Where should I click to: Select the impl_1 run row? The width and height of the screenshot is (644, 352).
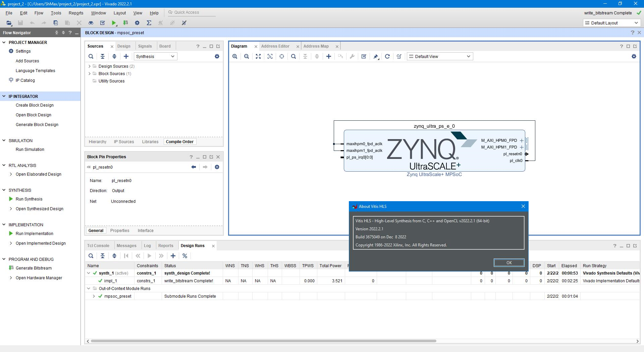pyautogui.click(x=362, y=281)
